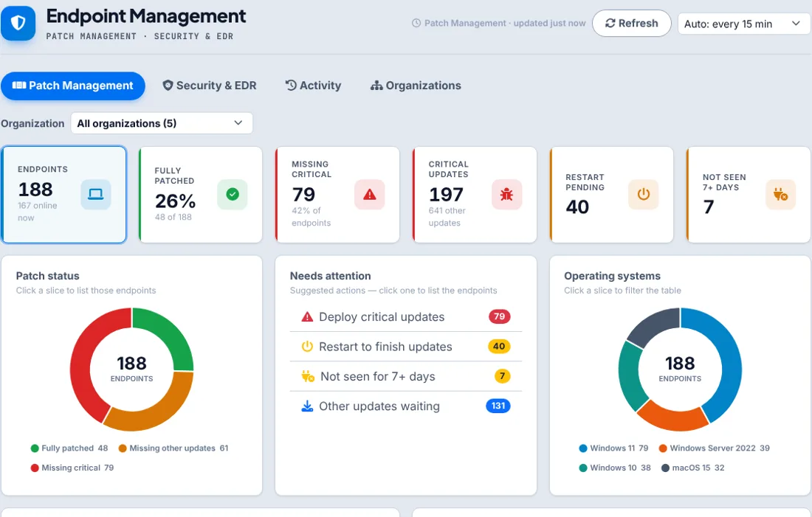Viewport: 812px width, 517px height.
Task: Click the Other updates waiting row
Action: 406,406
